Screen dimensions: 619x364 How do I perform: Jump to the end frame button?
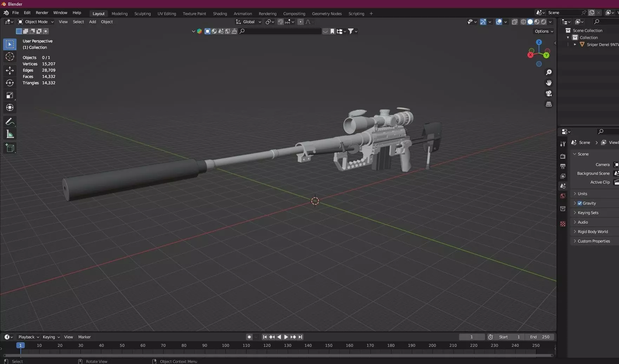pyautogui.click(x=300, y=337)
